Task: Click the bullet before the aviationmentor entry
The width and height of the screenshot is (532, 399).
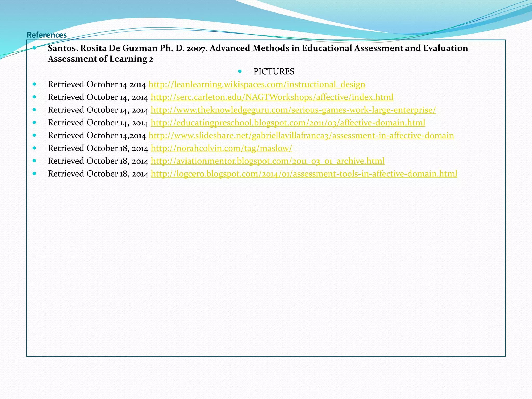Action: (x=35, y=161)
